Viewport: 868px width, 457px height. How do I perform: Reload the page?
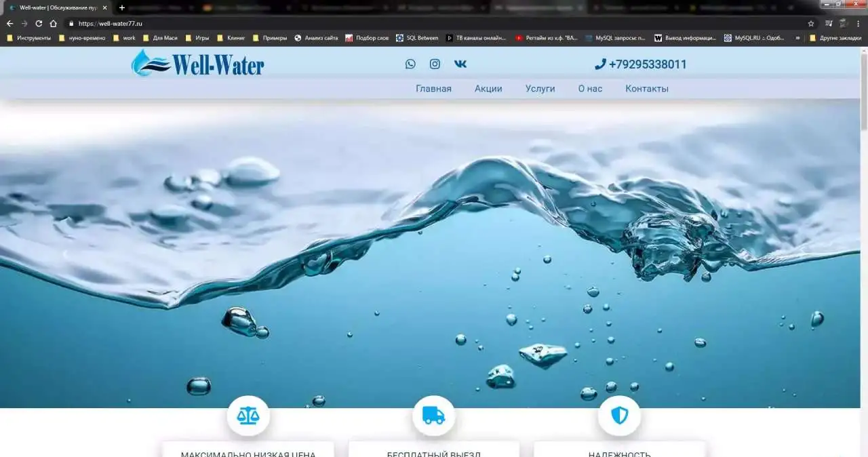point(39,23)
